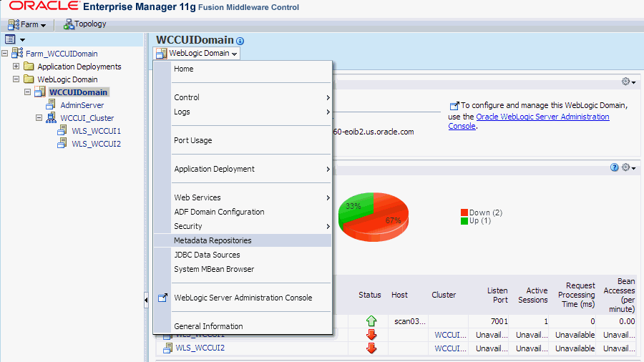Click the Farm_WCCUIDomain farm icon
Image resolution: width=644 pixels, height=362 pixels.
17,53
